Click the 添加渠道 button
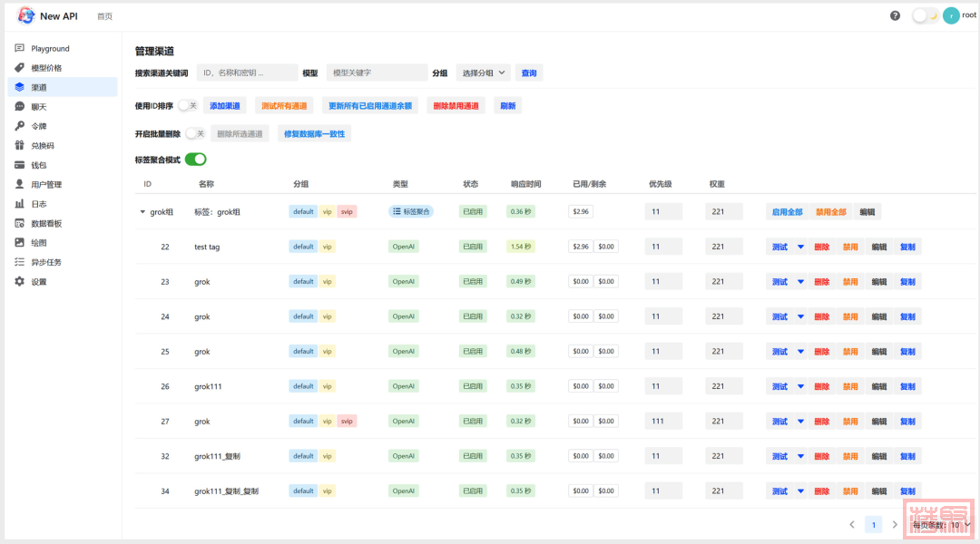Image resolution: width=980 pixels, height=544 pixels. [225, 106]
